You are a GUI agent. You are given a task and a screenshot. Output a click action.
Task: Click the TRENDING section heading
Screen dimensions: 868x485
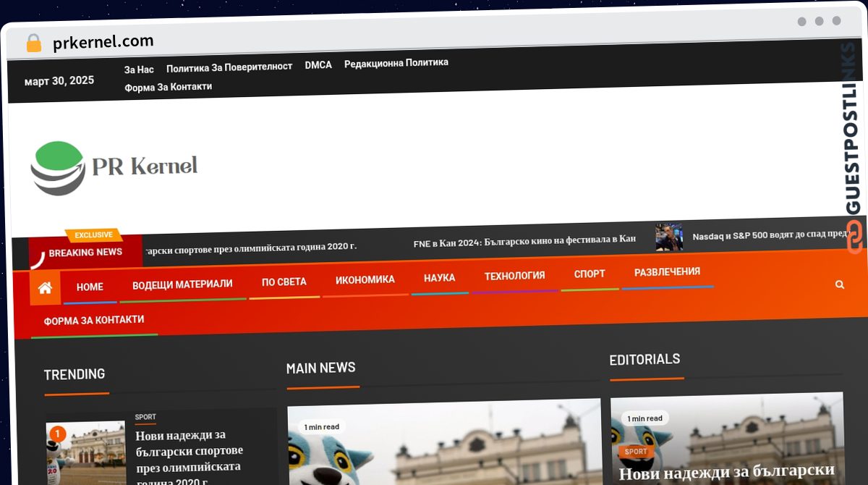[75, 374]
